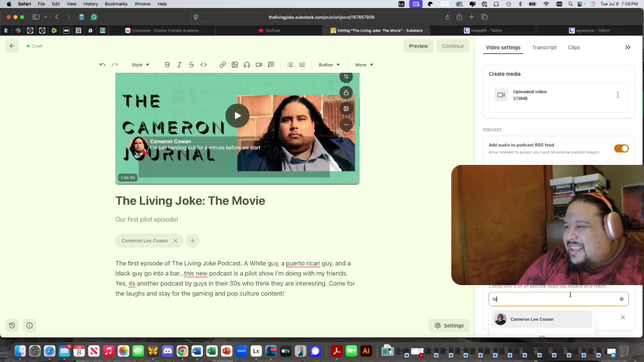
Task: Change video thumbnail using image icon
Action: point(346,109)
